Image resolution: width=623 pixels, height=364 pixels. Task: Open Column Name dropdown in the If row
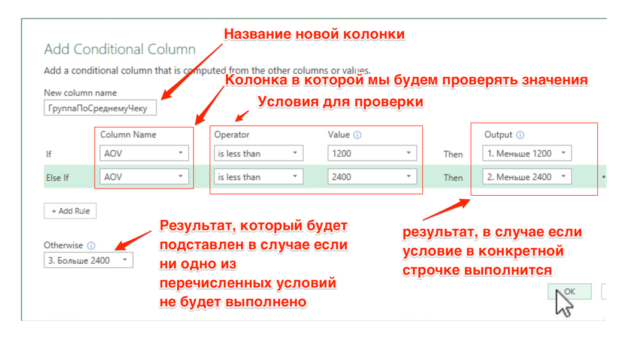[144, 153]
